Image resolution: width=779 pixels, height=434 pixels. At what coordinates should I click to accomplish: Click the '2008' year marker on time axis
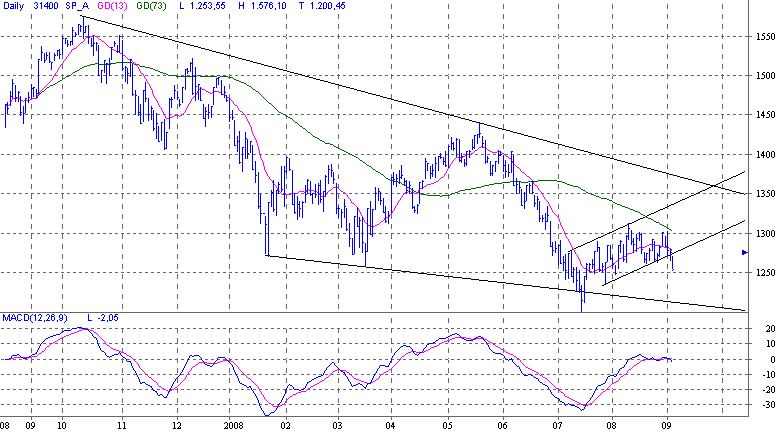(x=234, y=426)
